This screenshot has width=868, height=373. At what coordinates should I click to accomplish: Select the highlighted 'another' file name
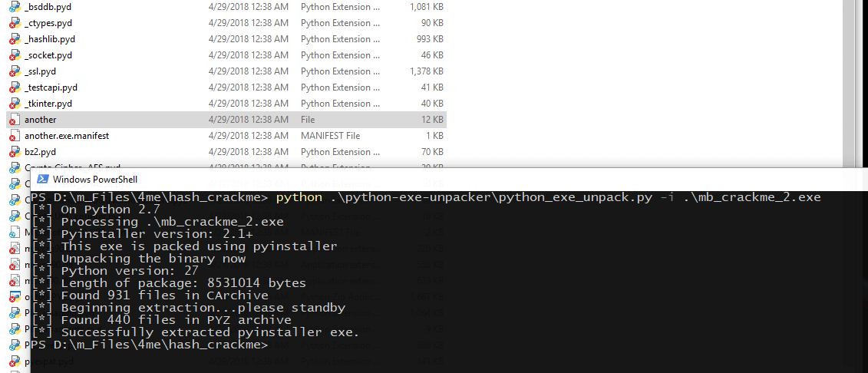pyautogui.click(x=41, y=120)
